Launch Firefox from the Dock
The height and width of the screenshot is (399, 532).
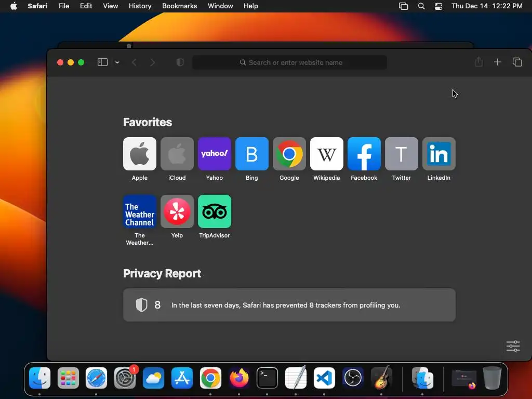239,378
